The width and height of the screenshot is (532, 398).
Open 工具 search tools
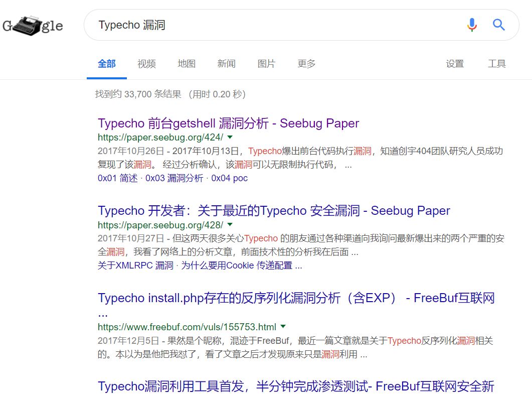(497, 64)
